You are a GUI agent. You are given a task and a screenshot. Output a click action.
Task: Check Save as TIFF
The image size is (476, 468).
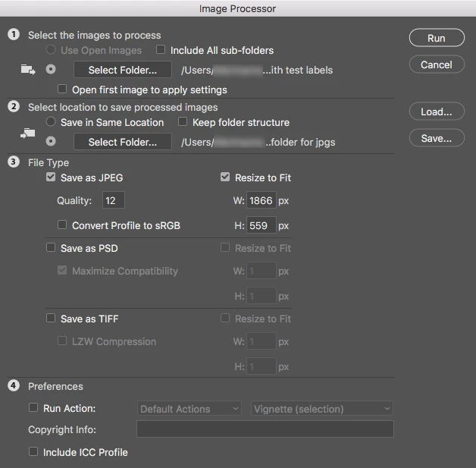51,319
